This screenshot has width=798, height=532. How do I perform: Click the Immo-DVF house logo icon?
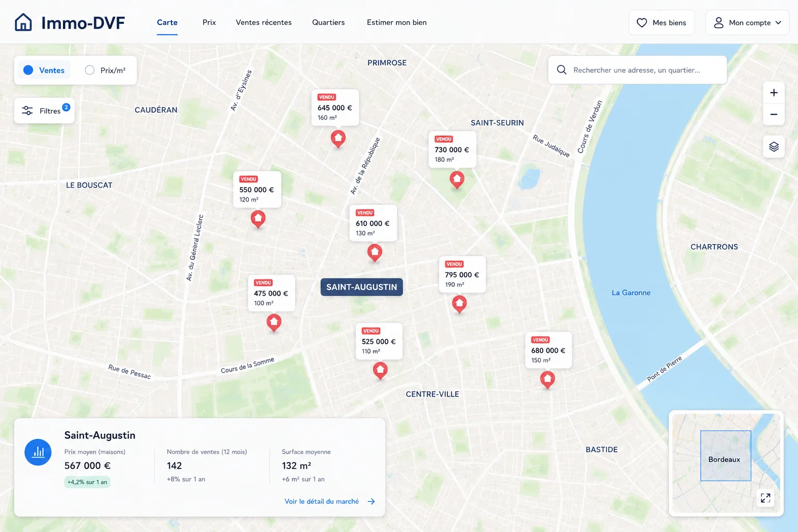(x=23, y=22)
